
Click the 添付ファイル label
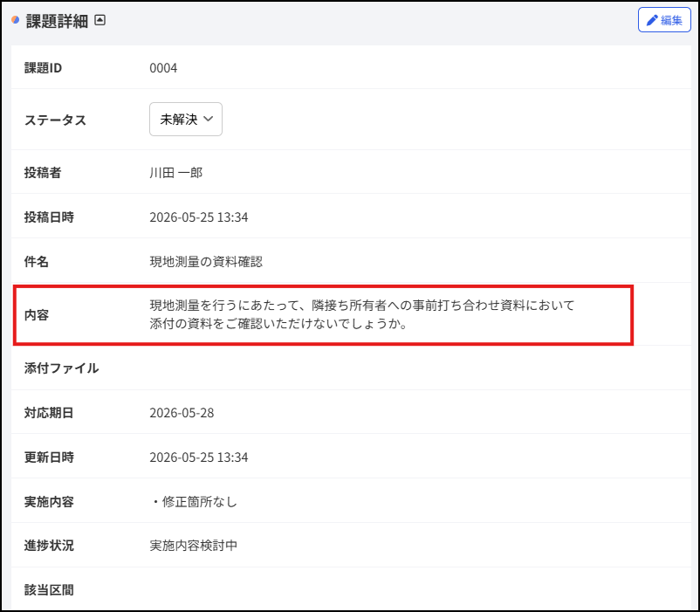tap(61, 368)
